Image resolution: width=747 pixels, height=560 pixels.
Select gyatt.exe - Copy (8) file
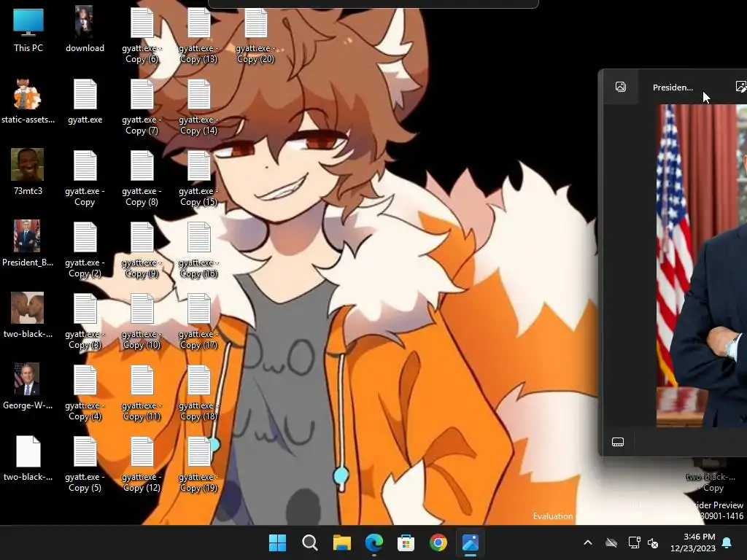[142, 179]
